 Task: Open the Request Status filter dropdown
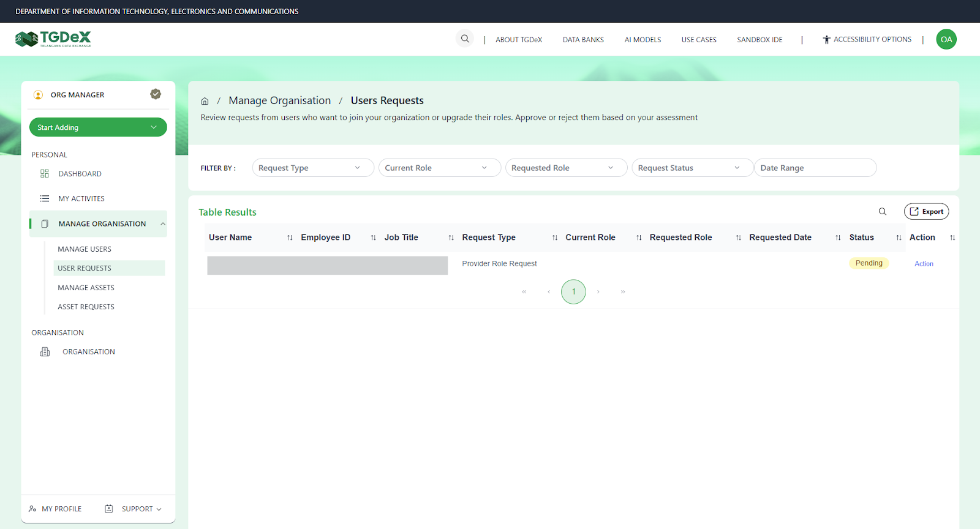coord(692,168)
